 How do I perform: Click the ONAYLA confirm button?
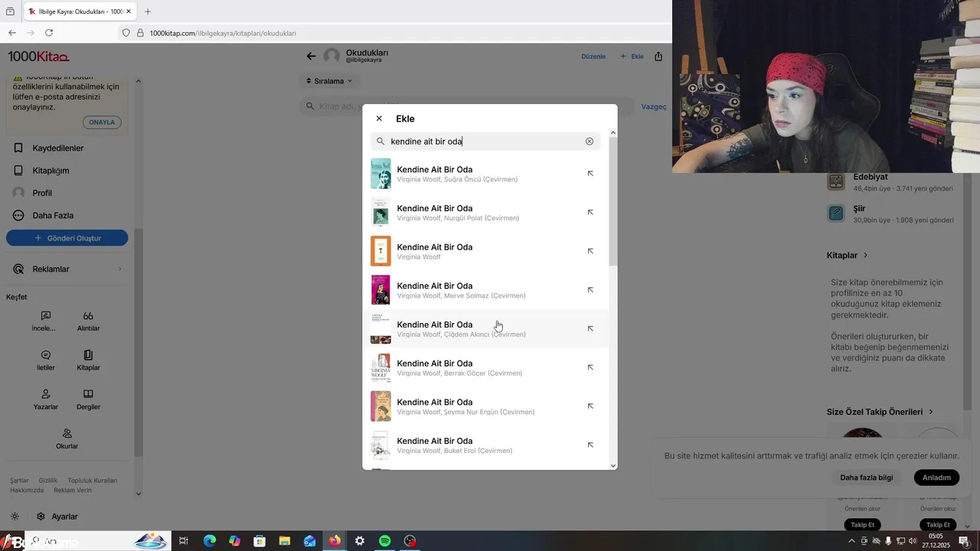[x=102, y=122]
